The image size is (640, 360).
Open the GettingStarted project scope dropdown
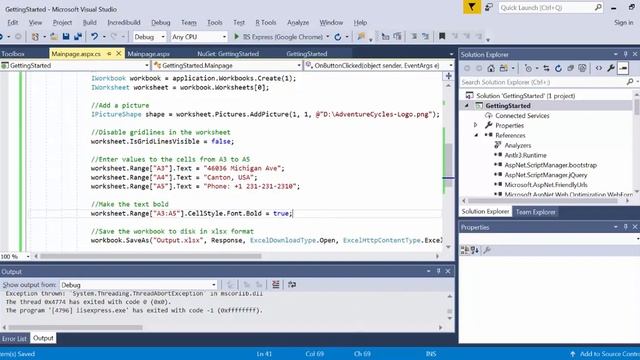click(147, 65)
